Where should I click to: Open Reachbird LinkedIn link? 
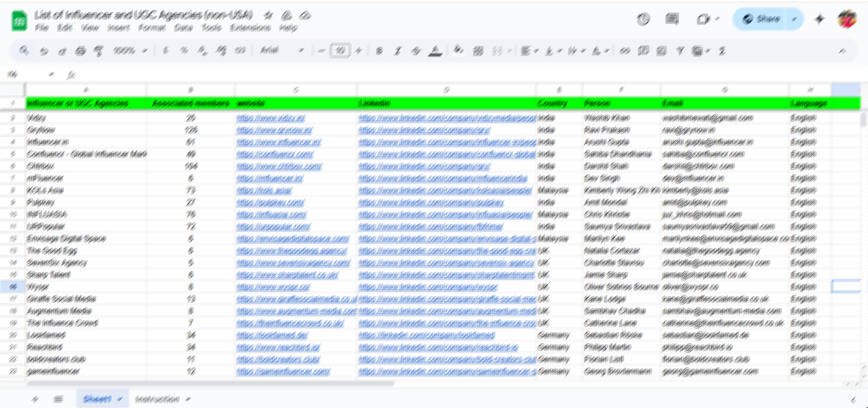pos(438,347)
